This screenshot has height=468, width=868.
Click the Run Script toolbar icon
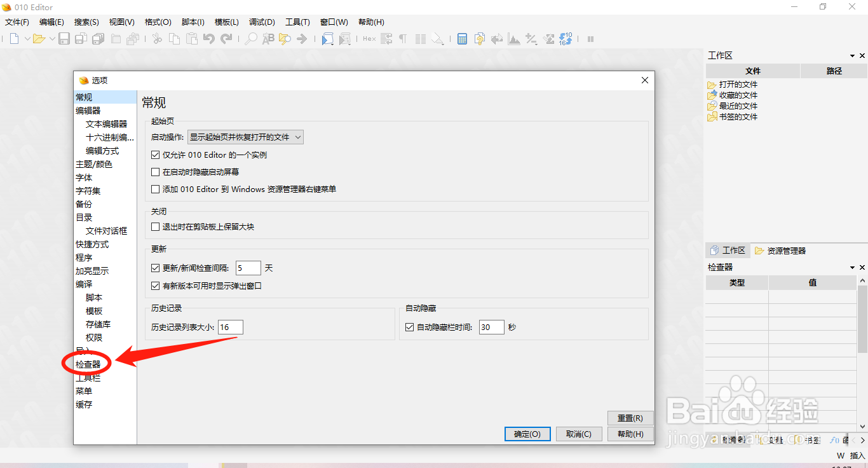click(327, 39)
